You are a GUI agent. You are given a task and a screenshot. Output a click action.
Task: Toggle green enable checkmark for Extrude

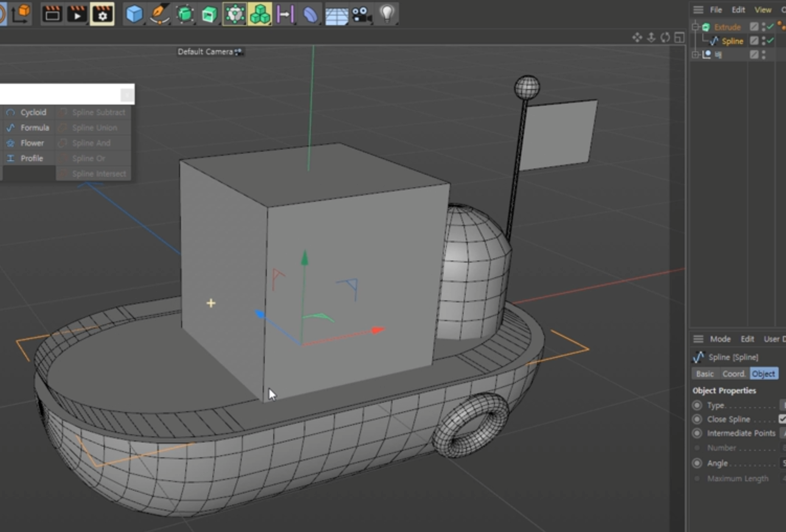[x=770, y=26]
